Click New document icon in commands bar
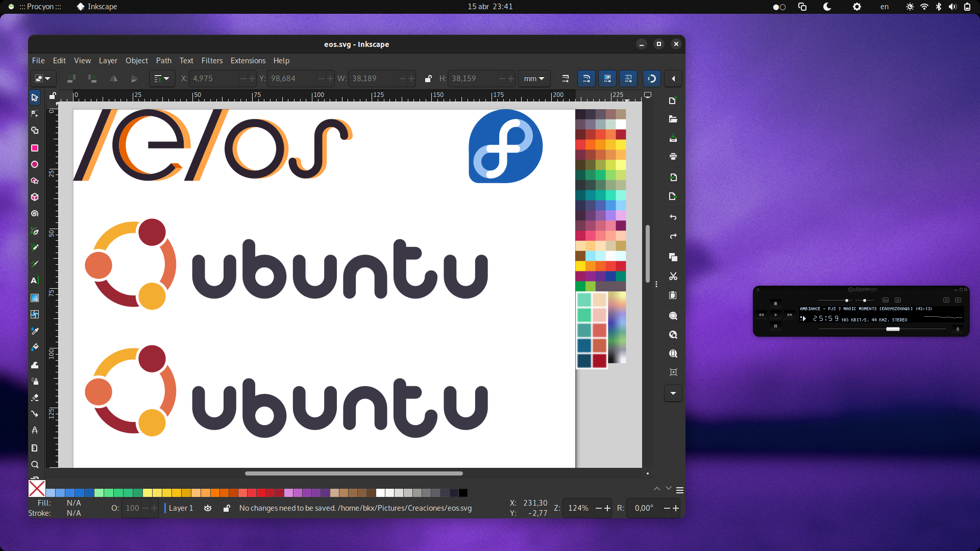This screenshot has width=980, height=551. [673, 101]
